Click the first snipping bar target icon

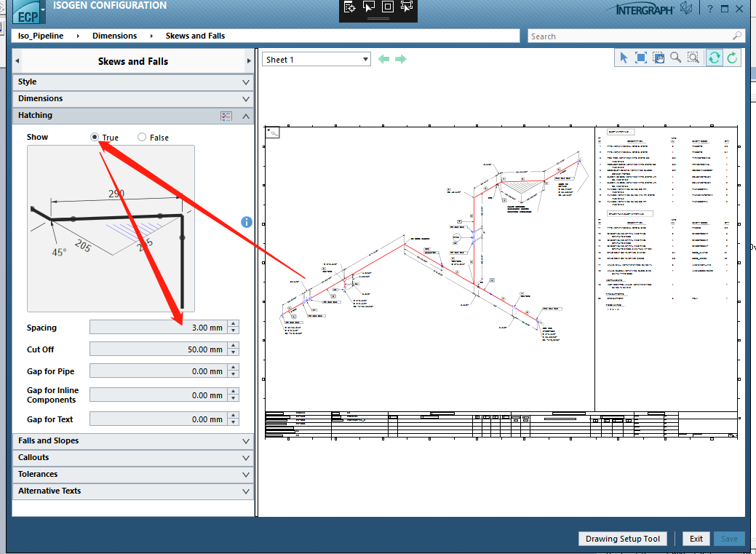point(349,7)
